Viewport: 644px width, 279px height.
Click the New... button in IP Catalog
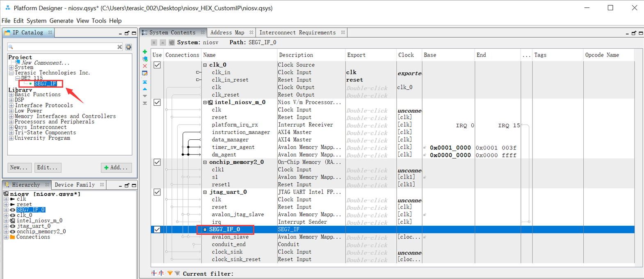coord(19,168)
